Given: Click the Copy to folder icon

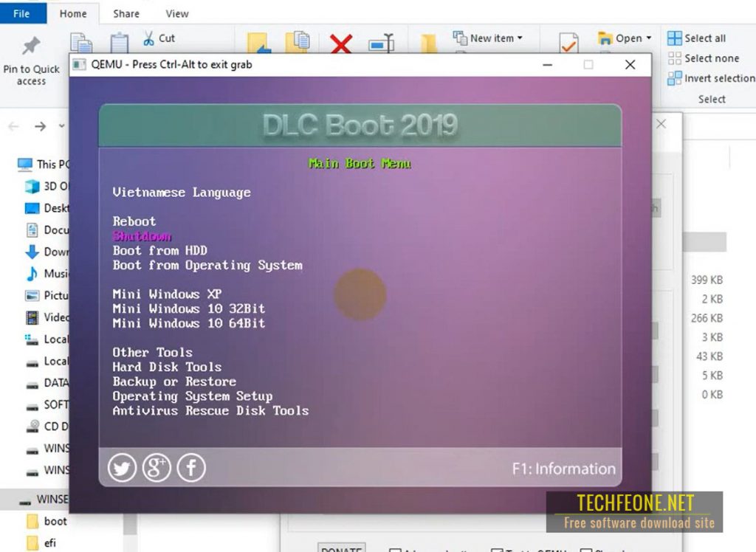Looking at the screenshot, I should coord(297,42).
